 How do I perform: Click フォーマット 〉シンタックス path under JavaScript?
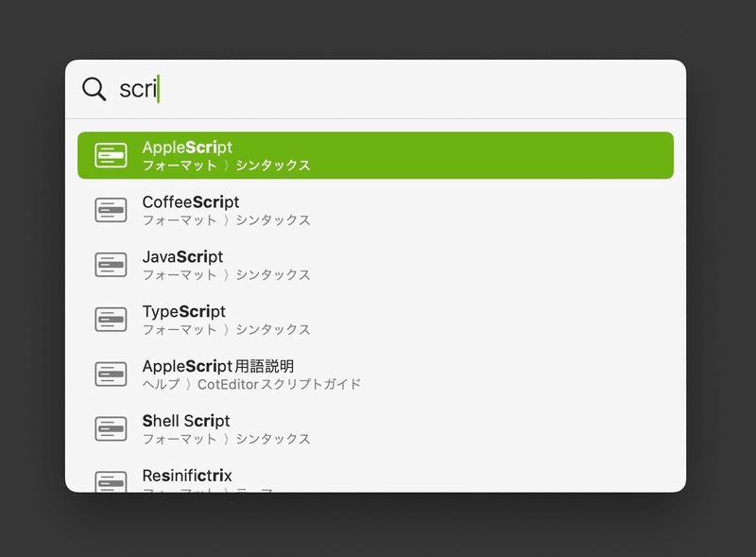click(x=226, y=275)
